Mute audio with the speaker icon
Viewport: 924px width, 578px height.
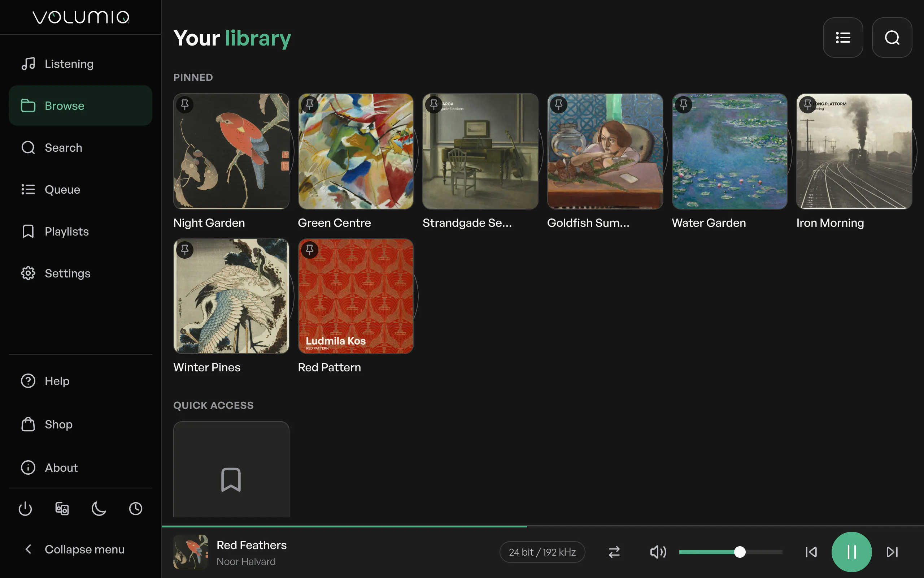click(x=658, y=552)
